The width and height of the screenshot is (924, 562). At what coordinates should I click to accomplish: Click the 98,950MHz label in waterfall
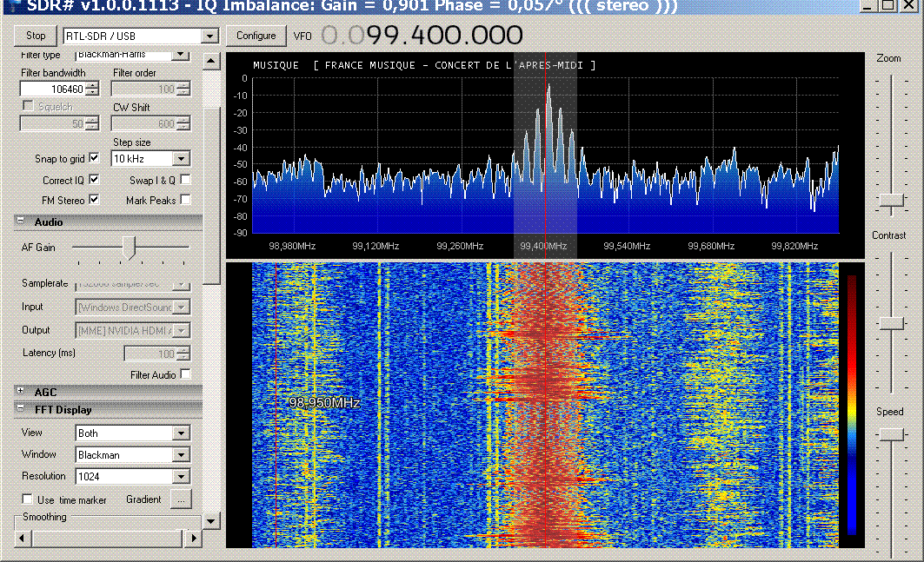325,403
